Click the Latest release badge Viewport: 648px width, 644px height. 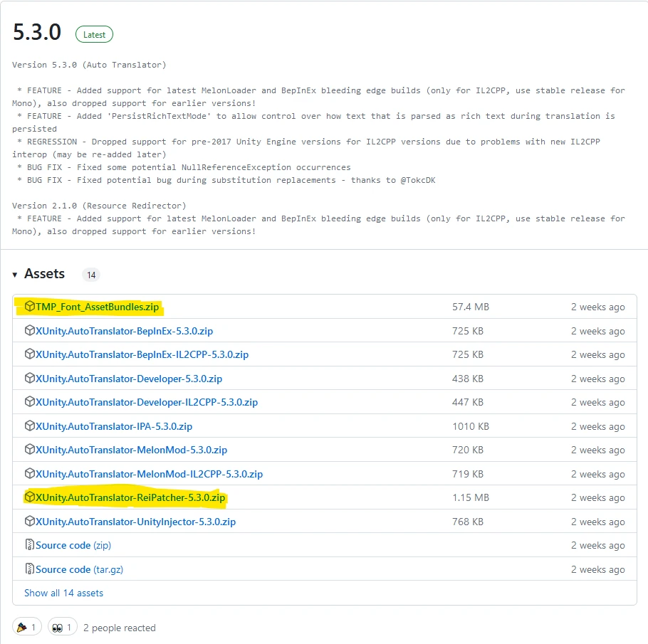[94, 35]
